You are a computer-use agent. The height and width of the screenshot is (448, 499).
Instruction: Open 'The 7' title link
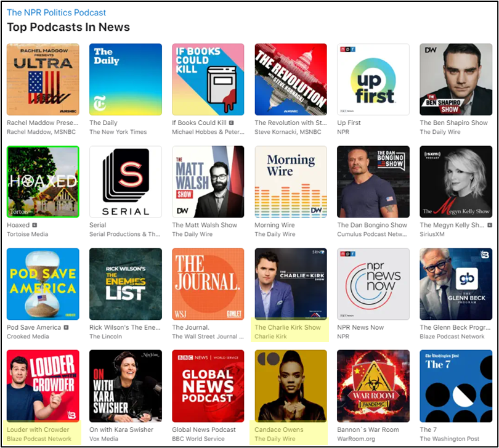click(x=428, y=430)
